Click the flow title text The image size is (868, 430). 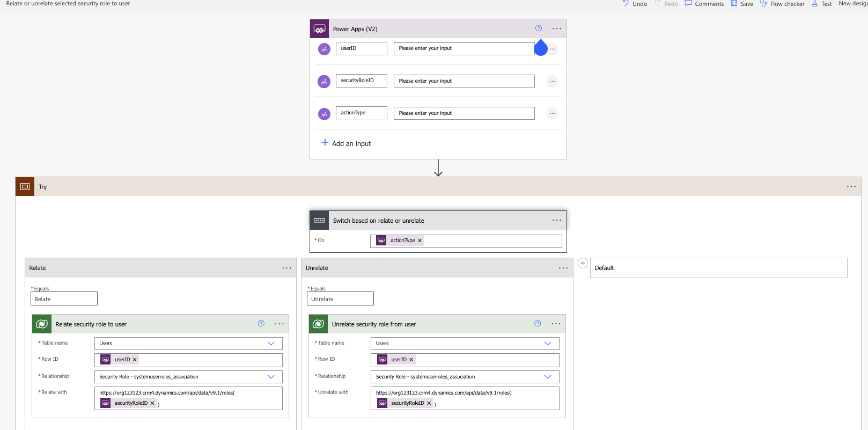pyautogui.click(x=68, y=4)
